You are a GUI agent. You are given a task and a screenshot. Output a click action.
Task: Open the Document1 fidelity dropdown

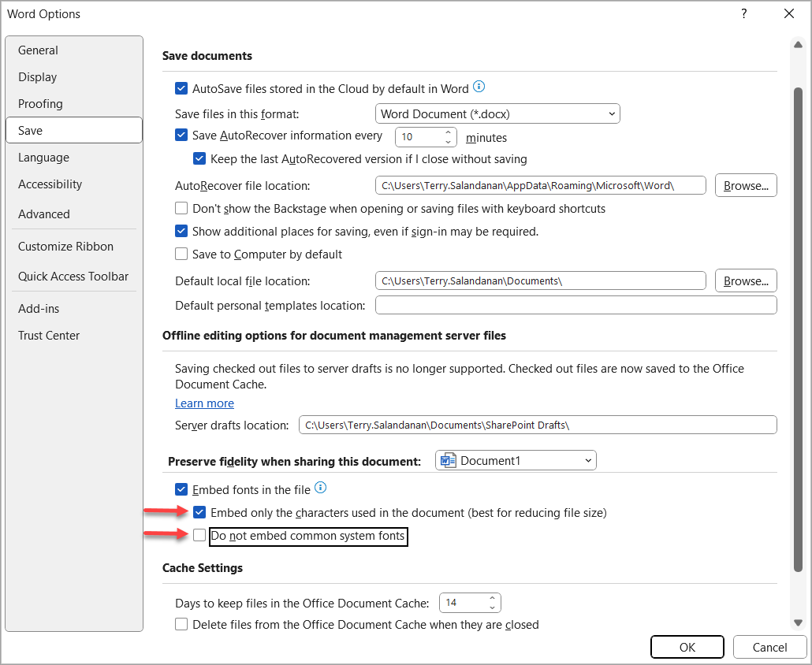coord(516,461)
